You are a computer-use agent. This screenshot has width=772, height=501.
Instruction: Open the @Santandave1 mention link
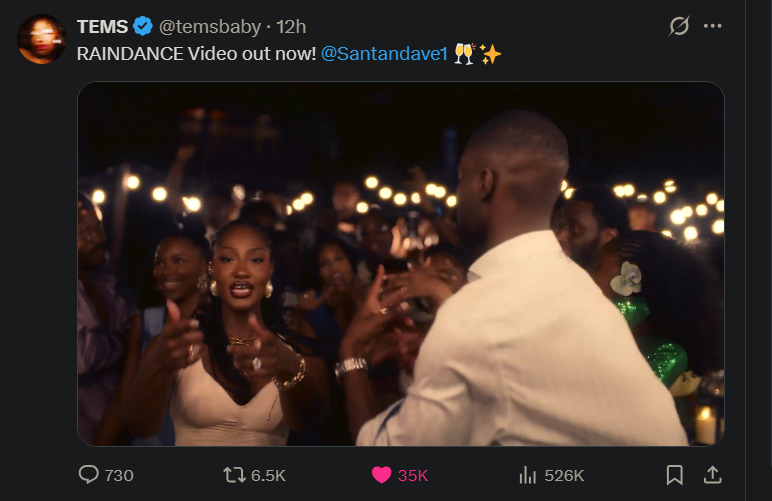click(x=384, y=53)
